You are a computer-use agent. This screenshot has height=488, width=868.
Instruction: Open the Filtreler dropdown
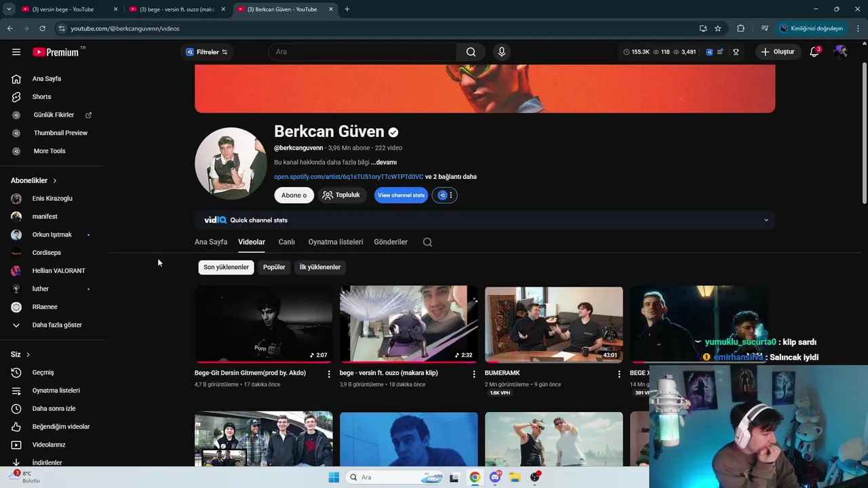(207, 52)
